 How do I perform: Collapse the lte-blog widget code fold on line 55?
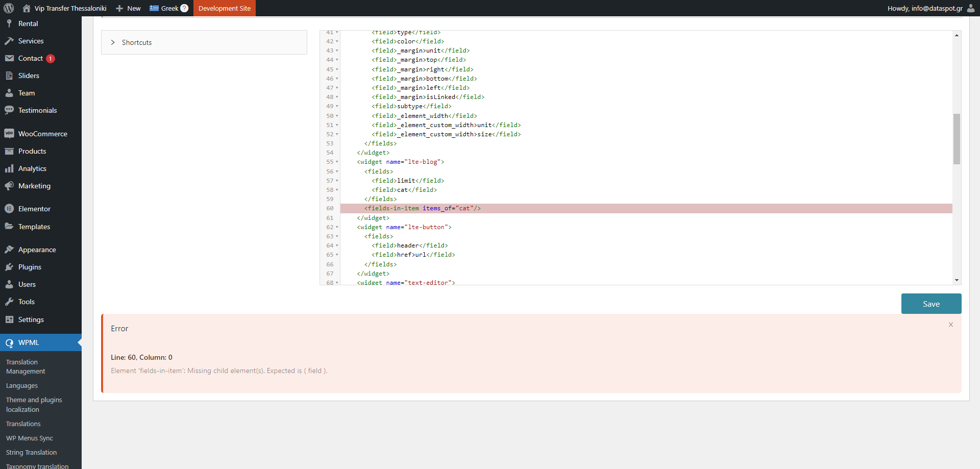pos(337,162)
